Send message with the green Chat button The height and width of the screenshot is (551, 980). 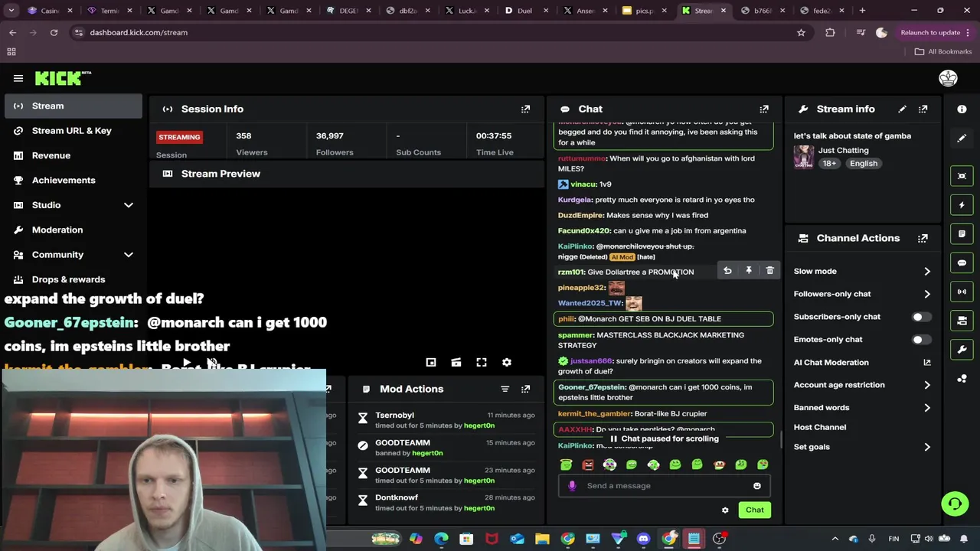pyautogui.click(x=754, y=510)
